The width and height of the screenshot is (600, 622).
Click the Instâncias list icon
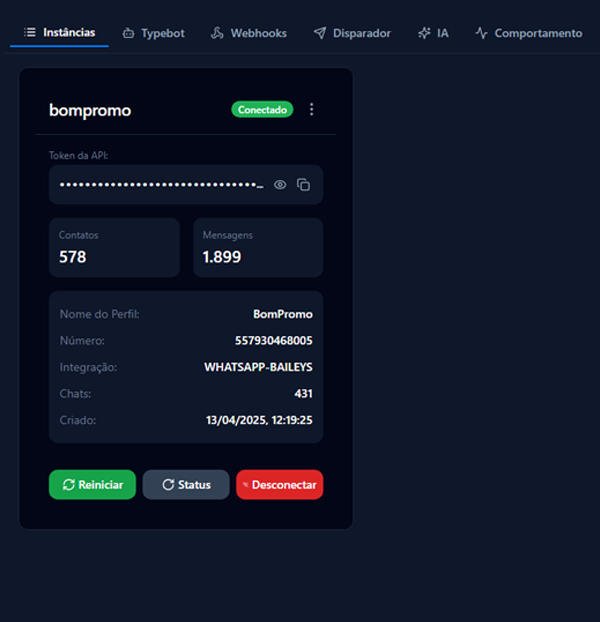[x=30, y=32]
